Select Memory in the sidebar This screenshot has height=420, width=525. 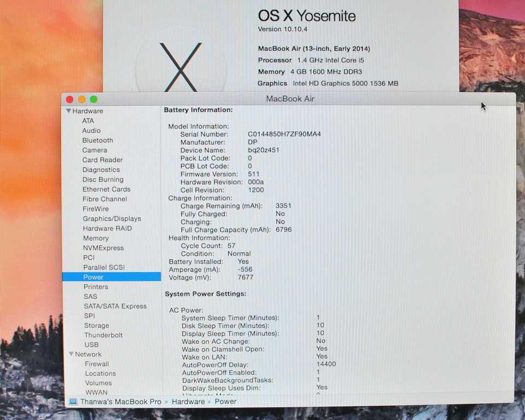[96, 238]
